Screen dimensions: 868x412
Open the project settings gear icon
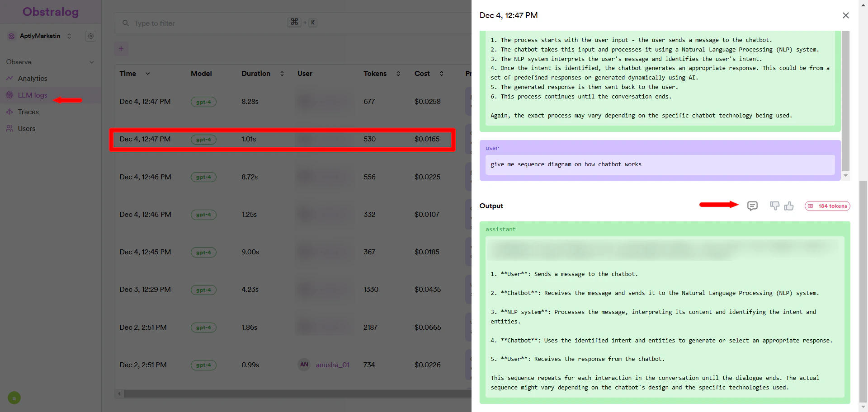[91, 36]
